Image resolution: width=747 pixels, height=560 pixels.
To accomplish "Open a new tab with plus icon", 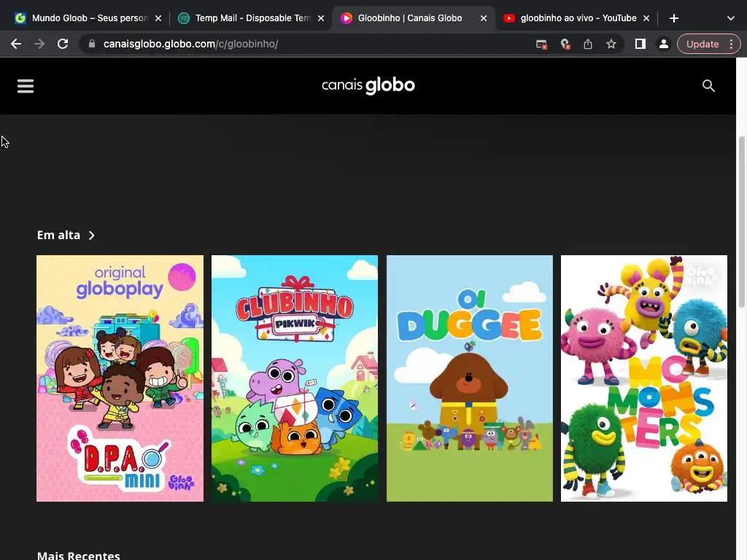I will click(673, 18).
